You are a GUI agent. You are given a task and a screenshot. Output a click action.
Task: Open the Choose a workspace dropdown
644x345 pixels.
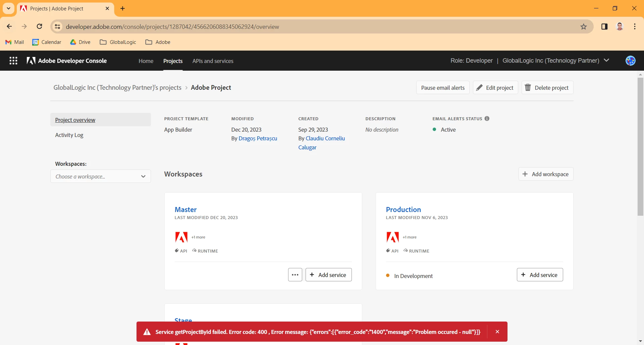[x=101, y=176]
